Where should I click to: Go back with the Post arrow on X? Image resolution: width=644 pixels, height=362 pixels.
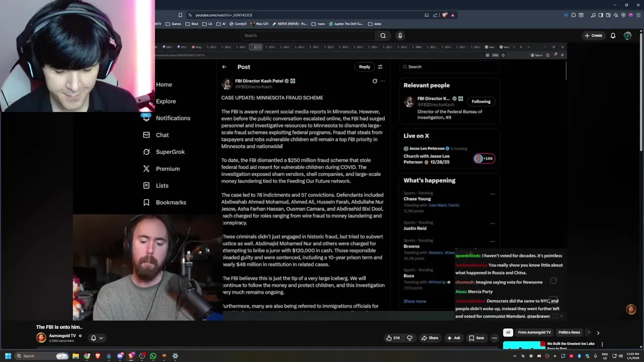[x=224, y=67]
